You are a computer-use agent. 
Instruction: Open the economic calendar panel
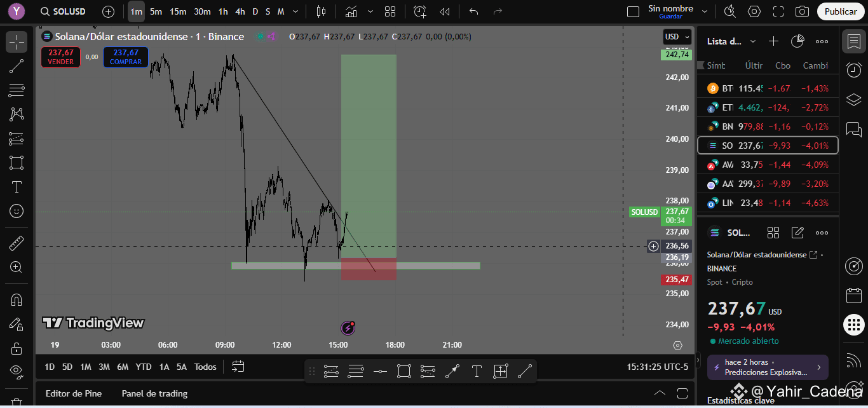pyautogui.click(x=854, y=296)
